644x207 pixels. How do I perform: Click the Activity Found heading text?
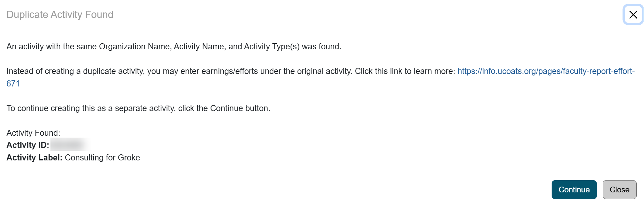point(33,133)
